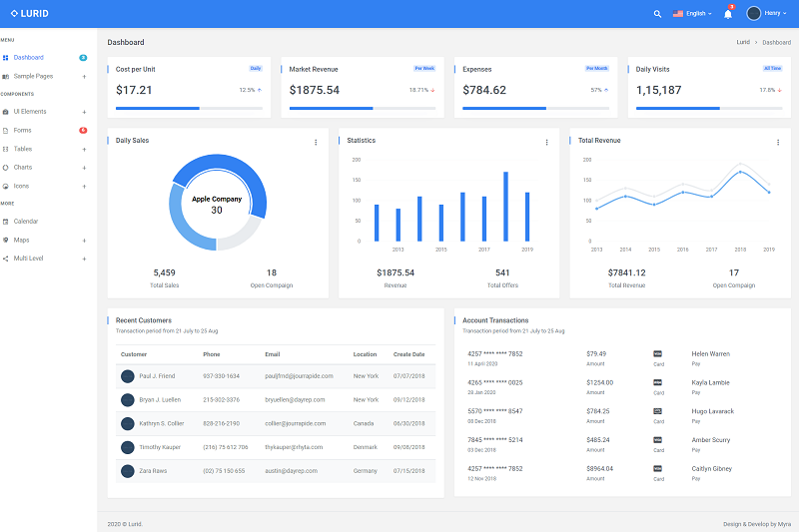Open the three-dot menu on Daily Sales
Screen dimensions: 799x532
[316, 142]
